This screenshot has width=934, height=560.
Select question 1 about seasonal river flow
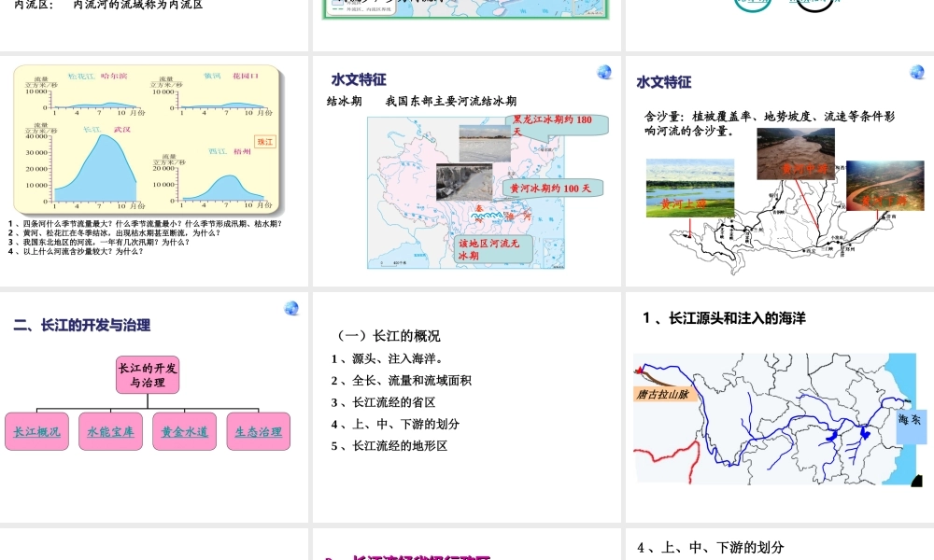tap(145, 224)
